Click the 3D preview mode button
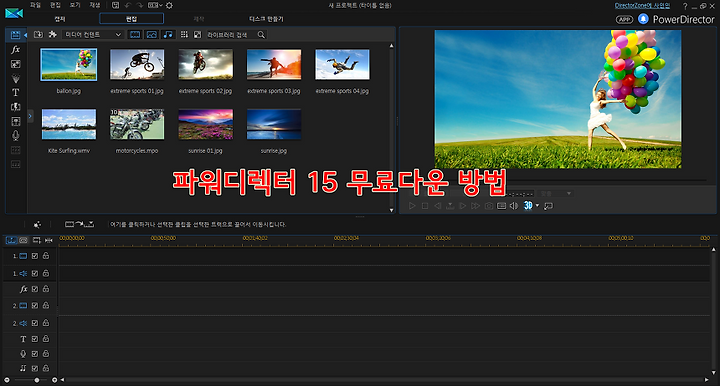The width and height of the screenshot is (720, 386). (528, 206)
